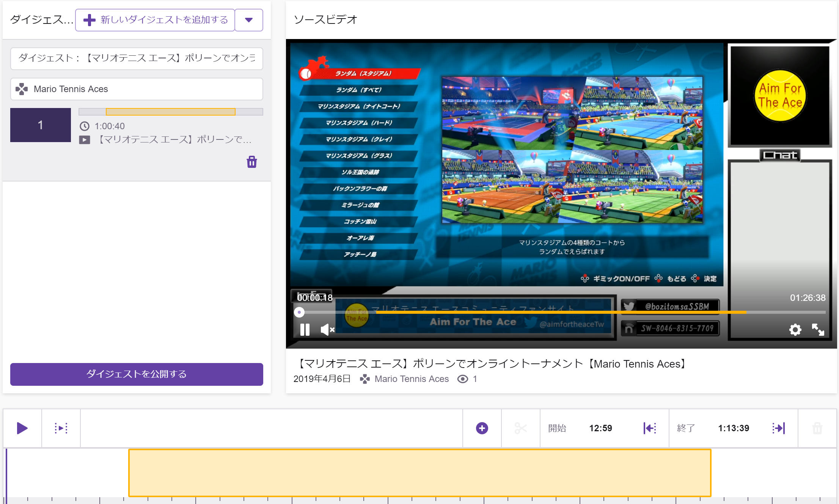Click the seek bar playhead handle
The image size is (839, 504).
tap(299, 312)
